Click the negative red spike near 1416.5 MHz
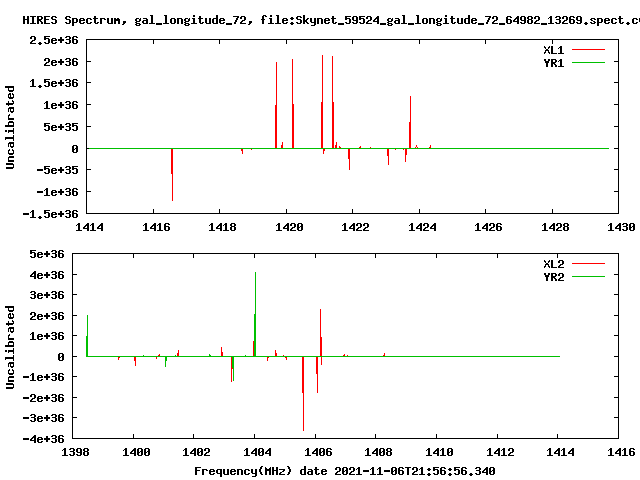Image resolution: width=640 pixels, height=480 pixels. (172, 175)
